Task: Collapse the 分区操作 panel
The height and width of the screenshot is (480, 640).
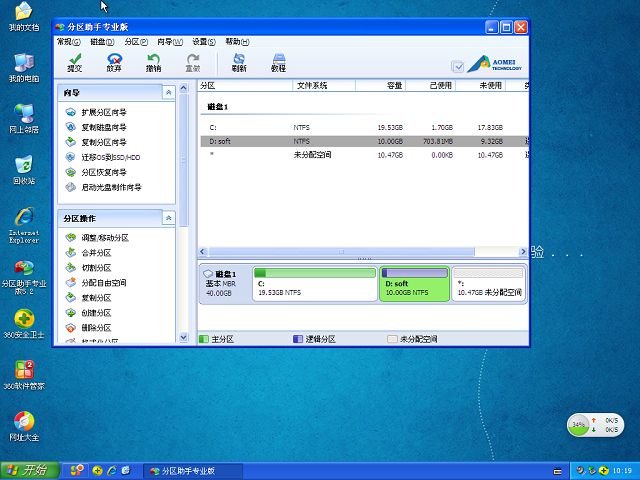Action: (x=169, y=218)
